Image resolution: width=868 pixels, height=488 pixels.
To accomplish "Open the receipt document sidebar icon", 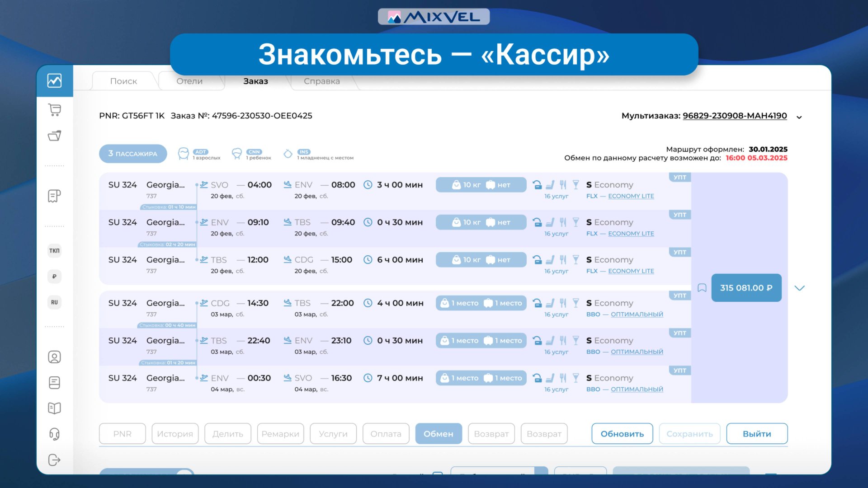I will 54,196.
